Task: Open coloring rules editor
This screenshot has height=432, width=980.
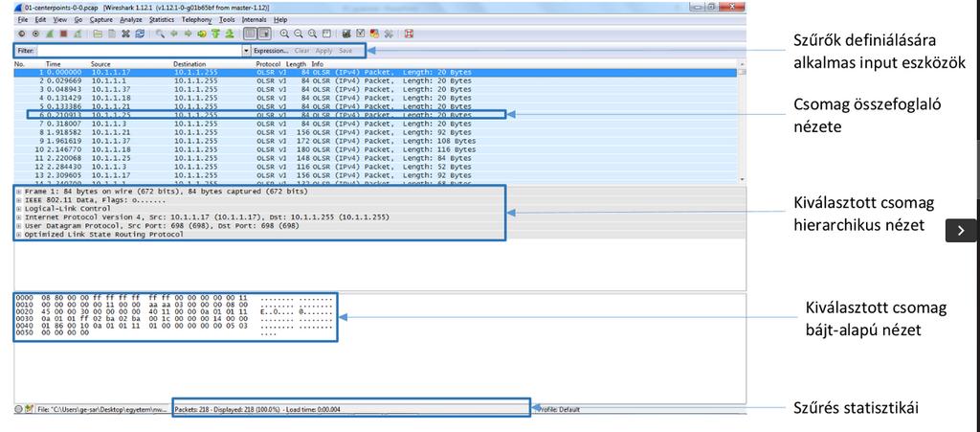Action: (x=374, y=34)
